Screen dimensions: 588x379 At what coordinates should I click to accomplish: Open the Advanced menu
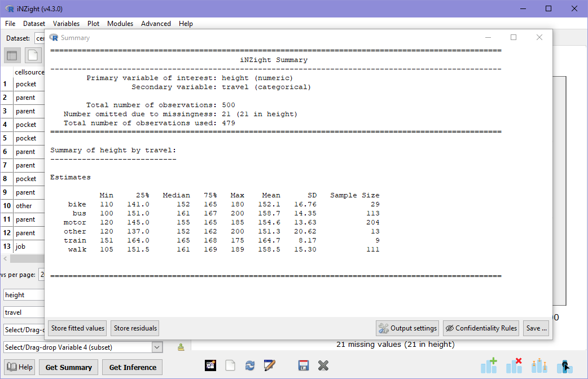156,24
